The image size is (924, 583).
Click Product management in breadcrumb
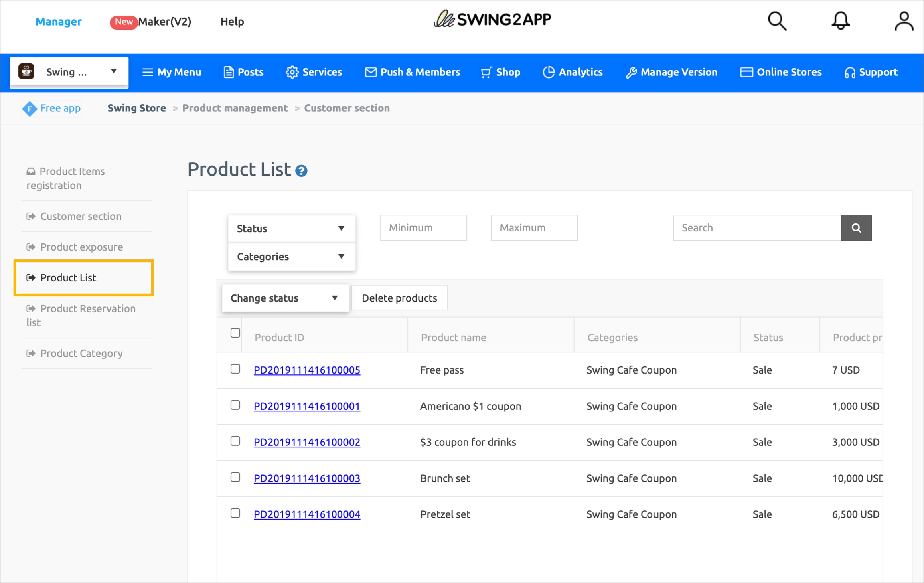(x=235, y=108)
